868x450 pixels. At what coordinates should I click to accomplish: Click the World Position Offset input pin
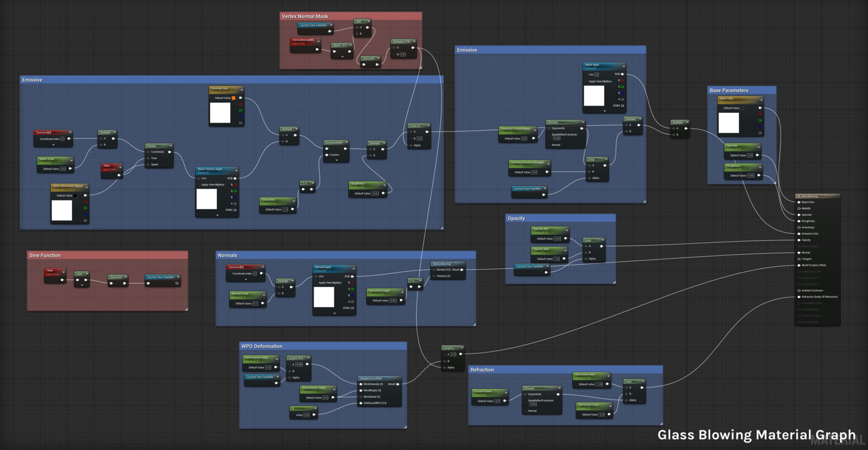point(799,265)
